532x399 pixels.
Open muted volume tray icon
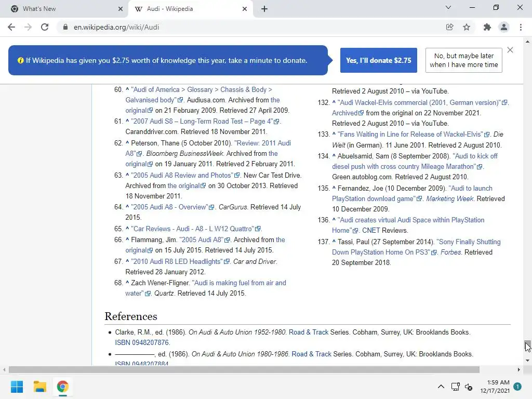click(469, 387)
